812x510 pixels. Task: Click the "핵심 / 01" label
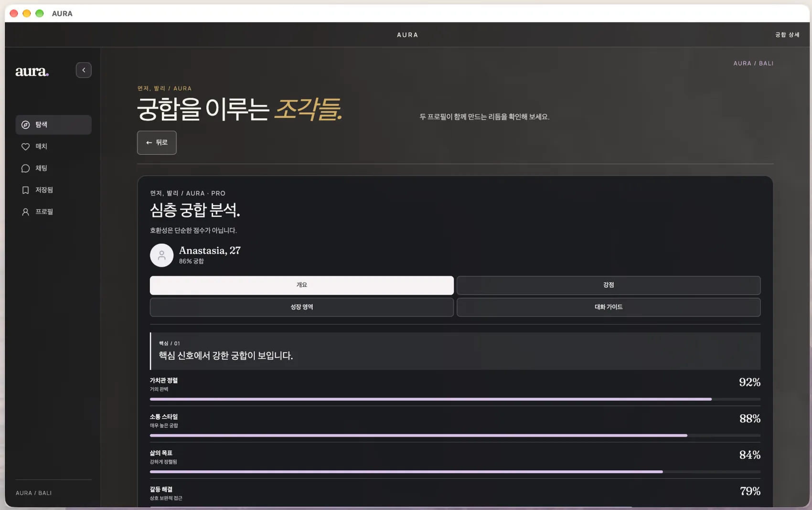(x=170, y=343)
